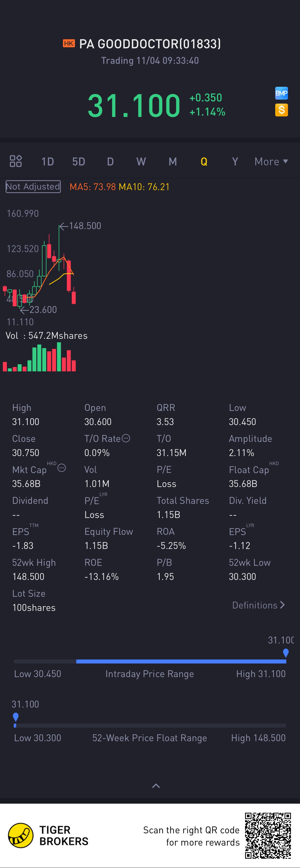Select the Q quarterly chart tab
Viewport: 300px width, 868px height.
(204, 162)
